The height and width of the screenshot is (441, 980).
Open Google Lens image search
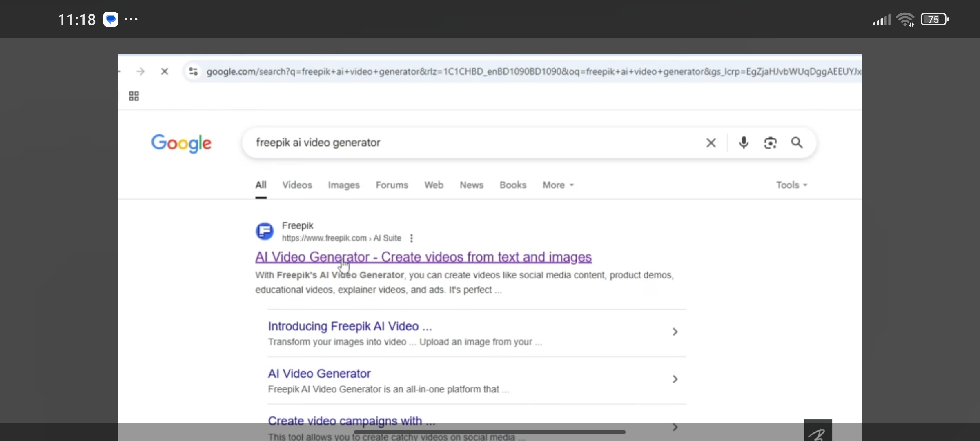coord(770,143)
